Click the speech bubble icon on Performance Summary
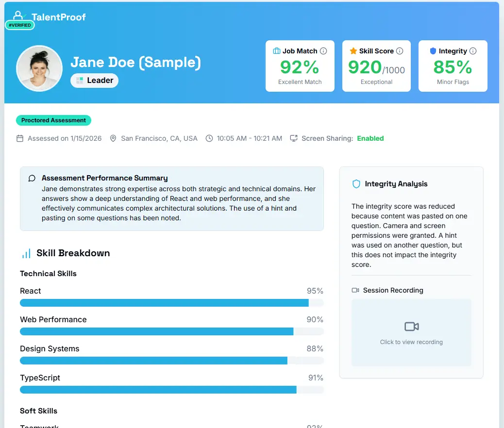The width and height of the screenshot is (504, 428). (32, 178)
